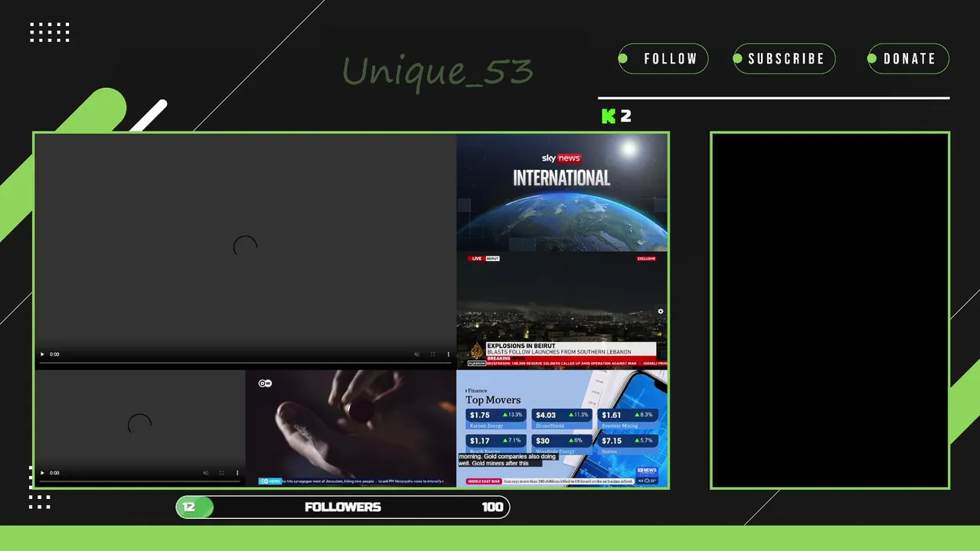Click the FOLLOW button
Screen dimensions: 980x551
coord(663,59)
